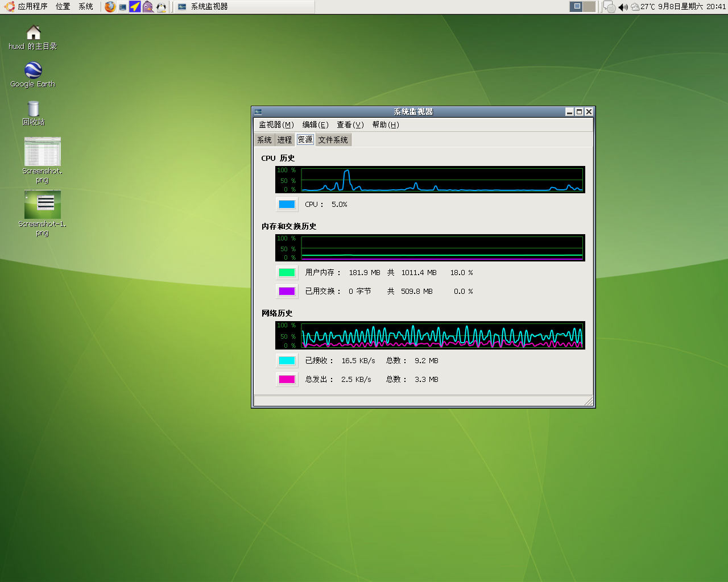Switch to the first workspace
Screen dimensions: 728x582
tap(576, 6)
